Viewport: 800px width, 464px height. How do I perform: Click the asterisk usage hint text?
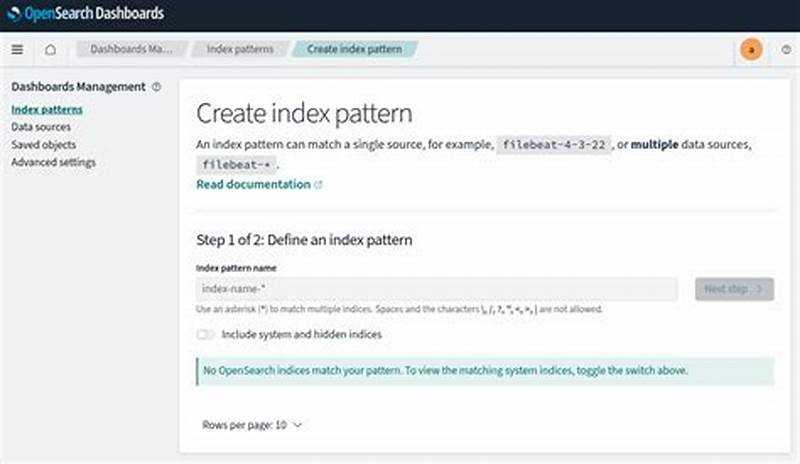tap(399, 309)
